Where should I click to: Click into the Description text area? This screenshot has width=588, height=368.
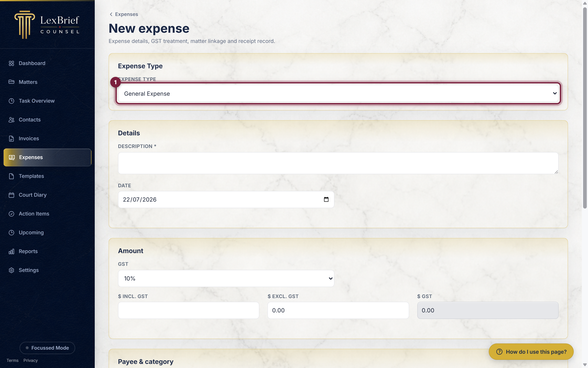coord(338,163)
